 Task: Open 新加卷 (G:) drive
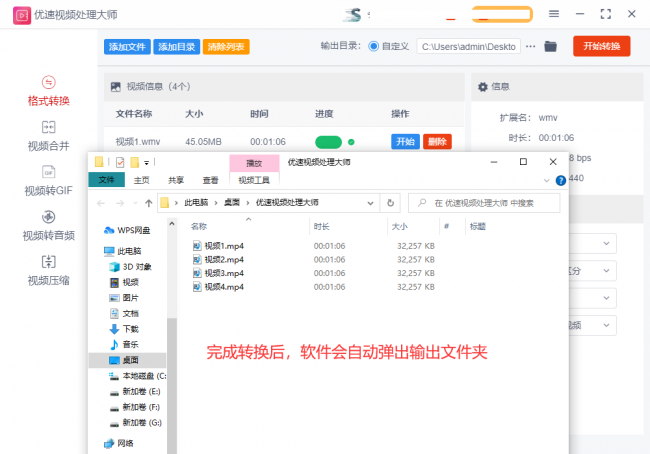point(135,422)
